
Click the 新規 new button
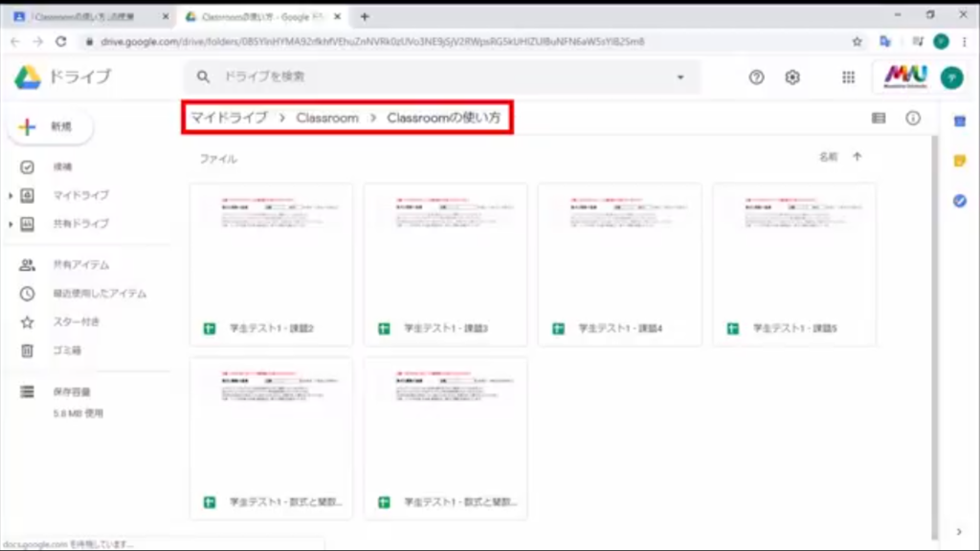click(x=50, y=127)
